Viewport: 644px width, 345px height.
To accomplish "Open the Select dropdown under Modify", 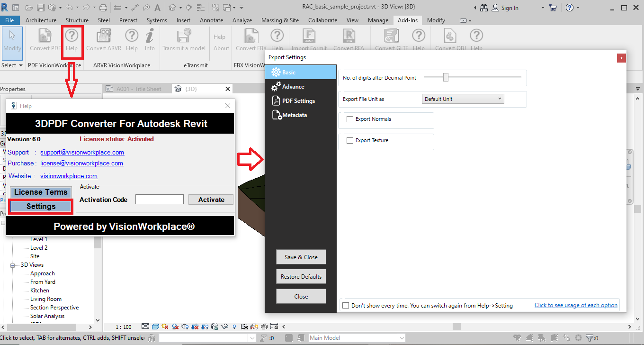I will (12, 65).
